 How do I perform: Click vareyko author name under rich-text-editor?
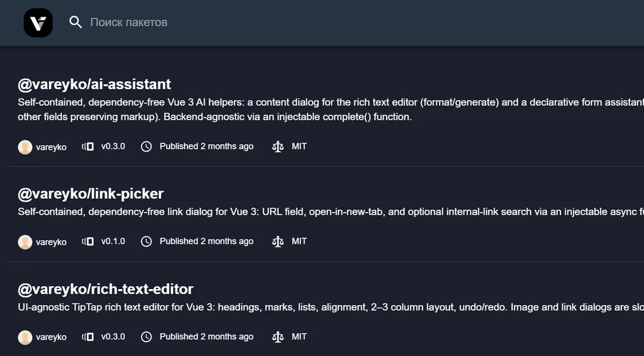click(51, 337)
